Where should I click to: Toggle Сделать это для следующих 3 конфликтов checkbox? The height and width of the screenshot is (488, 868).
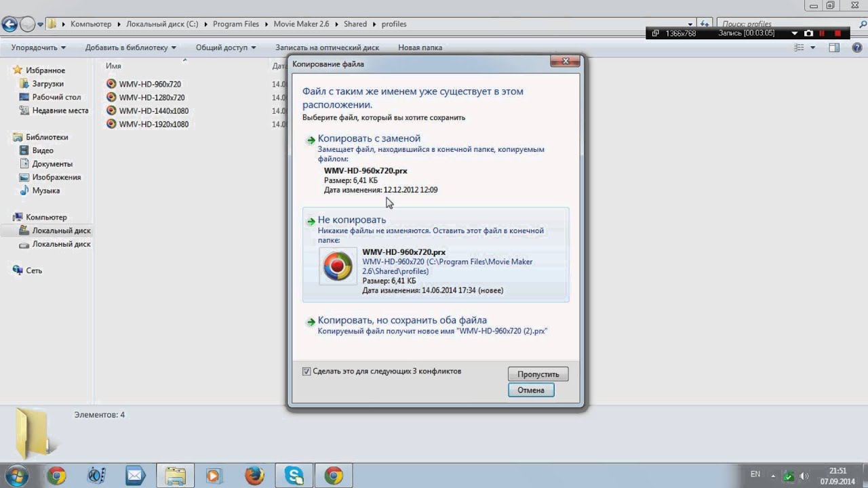point(307,371)
